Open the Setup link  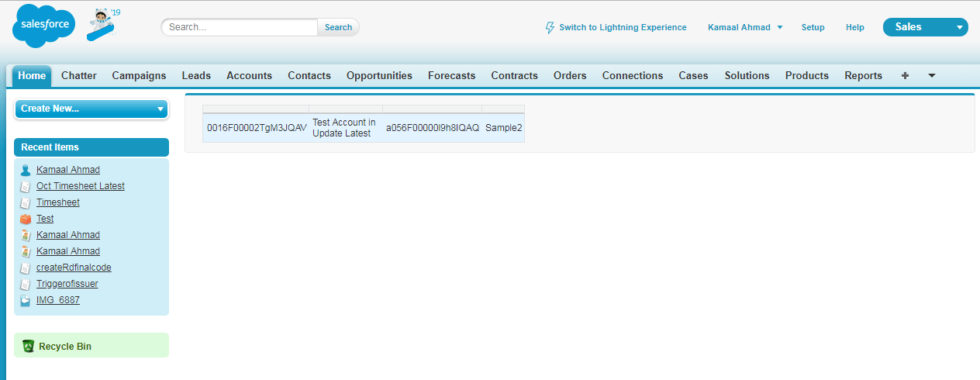click(x=813, y=27)
